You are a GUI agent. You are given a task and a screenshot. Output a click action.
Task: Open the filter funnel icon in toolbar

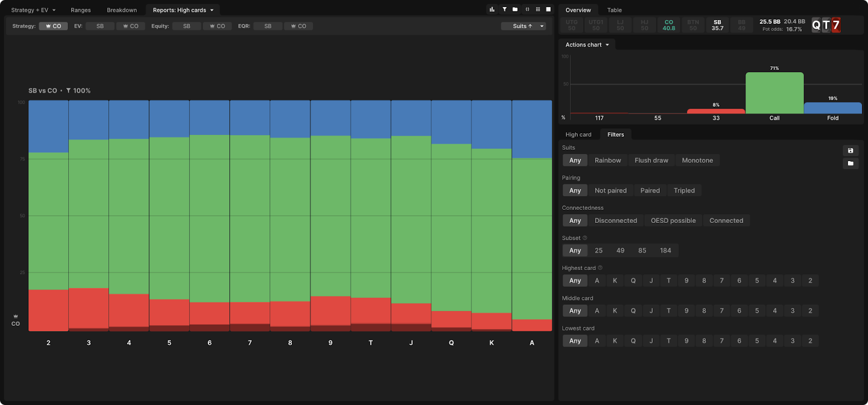(x=504, y=9)
